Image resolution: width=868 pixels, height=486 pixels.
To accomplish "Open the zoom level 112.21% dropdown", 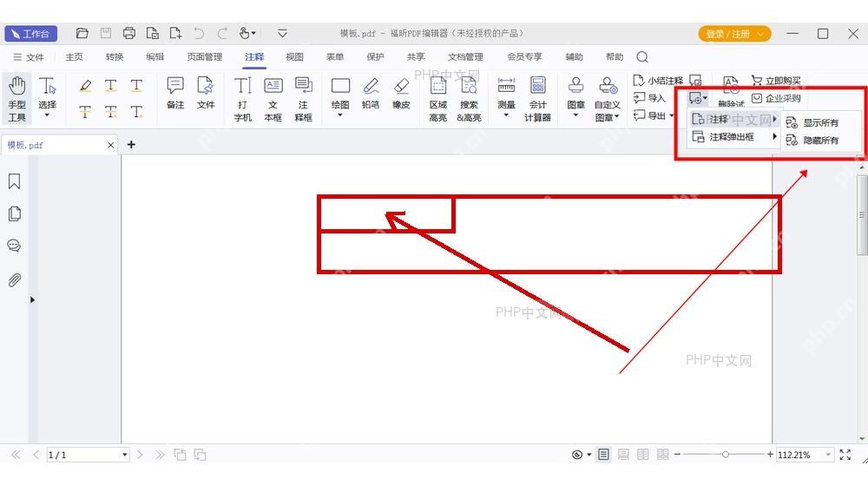I will coord(828,455).
